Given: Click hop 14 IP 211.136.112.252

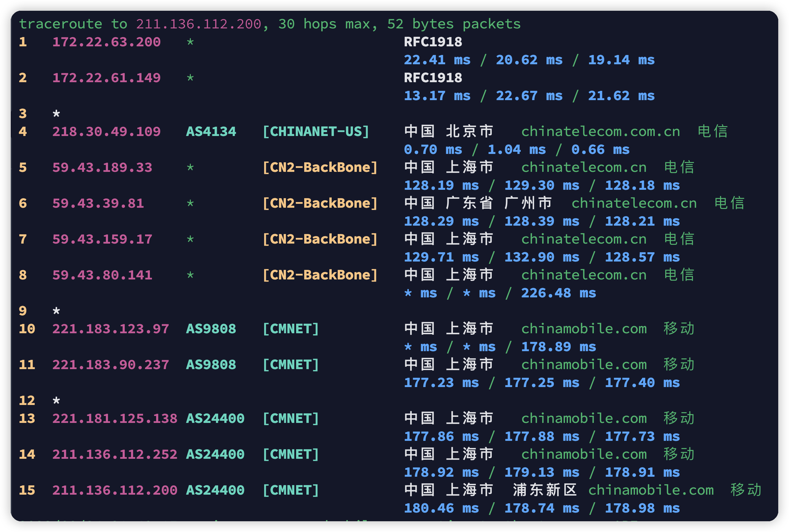Looking at the screenshot, I should (115, 455).
